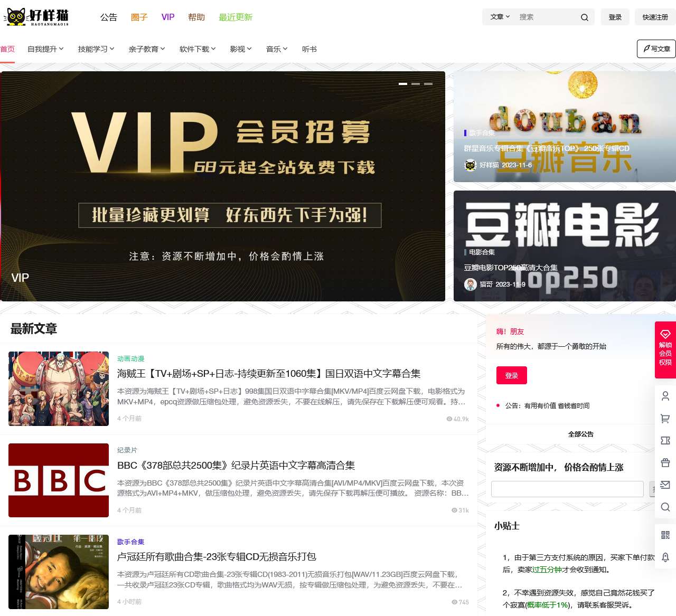Select the second carousel slide indicator

[416, 83]
